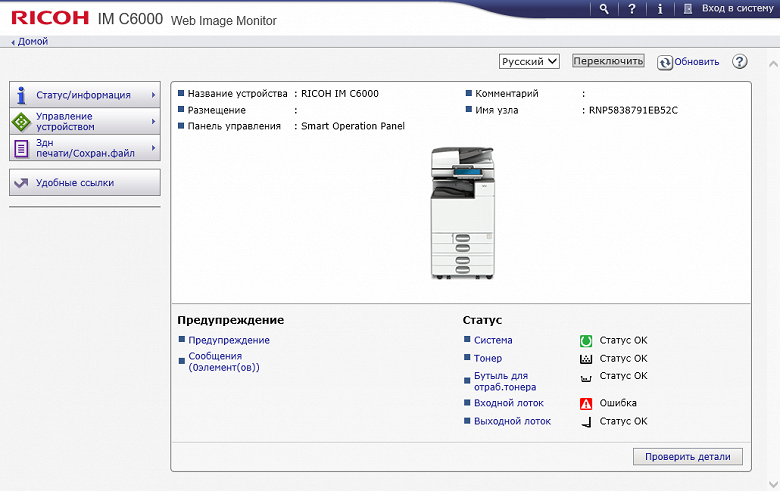Screen dimensions: 780x491
Task: Click 'Smart Operation Panel' text
Action: pos(353,126)
